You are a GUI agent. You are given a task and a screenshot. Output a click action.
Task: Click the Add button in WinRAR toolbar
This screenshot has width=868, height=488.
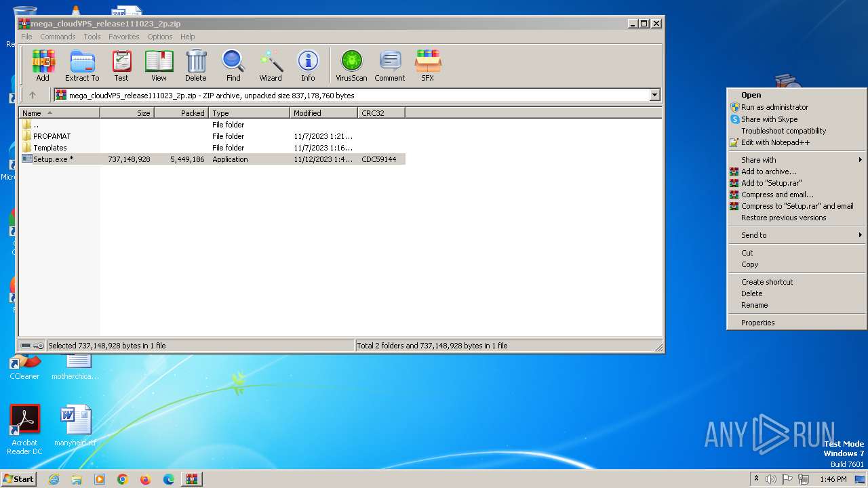43,66
